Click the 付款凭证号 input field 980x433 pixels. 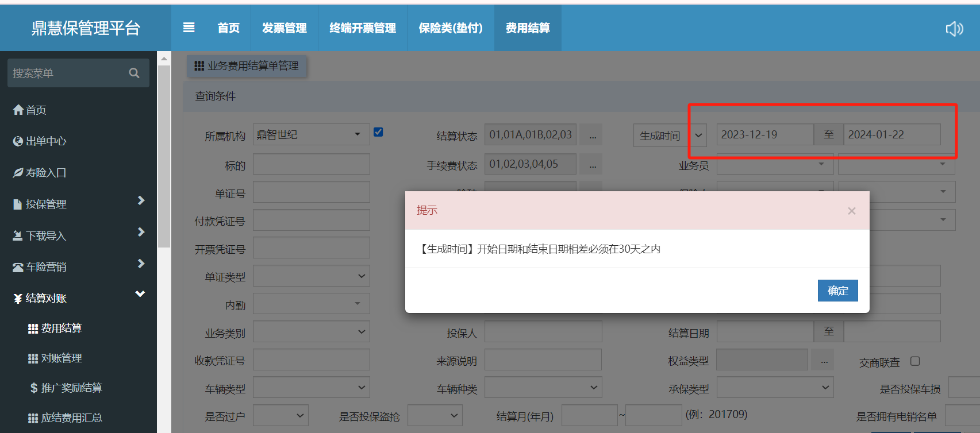311,220
